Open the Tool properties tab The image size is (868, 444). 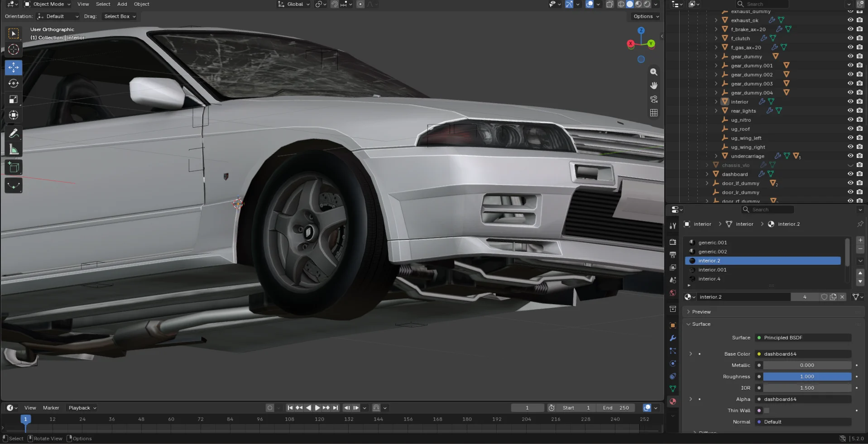click(673, 225)
